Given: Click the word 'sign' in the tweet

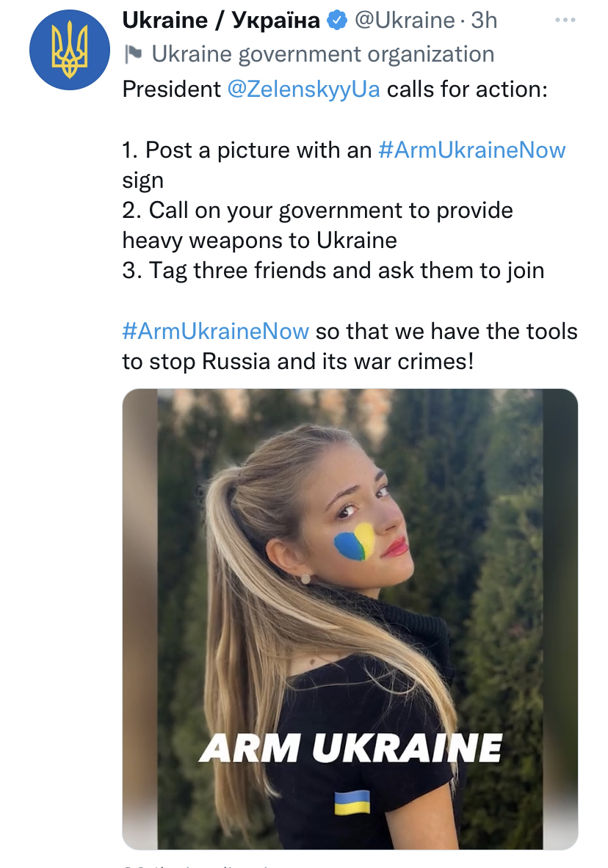Looking at the screenshot, I should pyautogui.click(x=143, y=181).
